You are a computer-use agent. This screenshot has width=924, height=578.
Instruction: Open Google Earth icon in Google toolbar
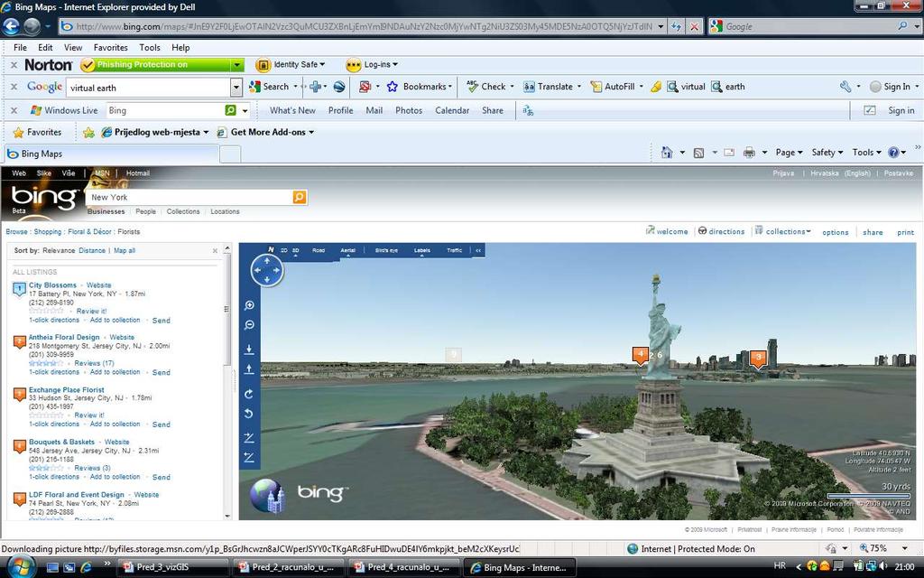[339, 87]
